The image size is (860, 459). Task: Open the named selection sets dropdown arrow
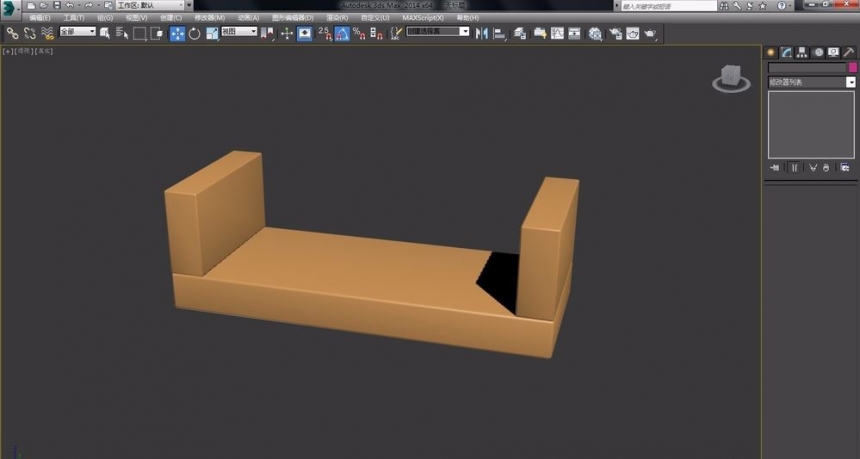(x=465, y=32)
